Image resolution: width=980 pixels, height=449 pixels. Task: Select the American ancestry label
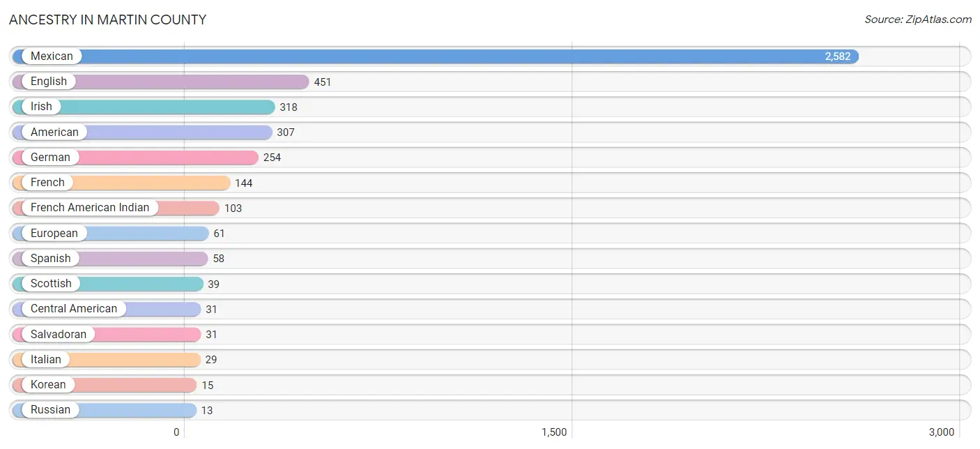click(x=54, y=132)
